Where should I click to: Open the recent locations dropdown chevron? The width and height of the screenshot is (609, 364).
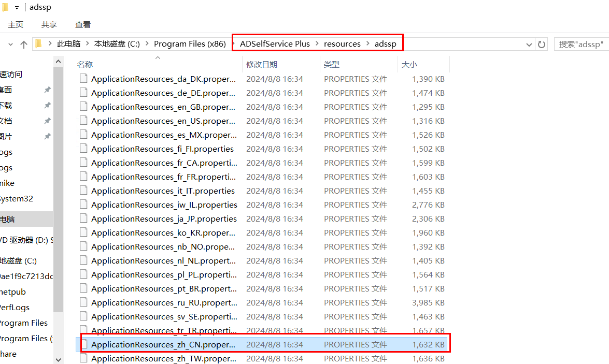tap(10, 44)
